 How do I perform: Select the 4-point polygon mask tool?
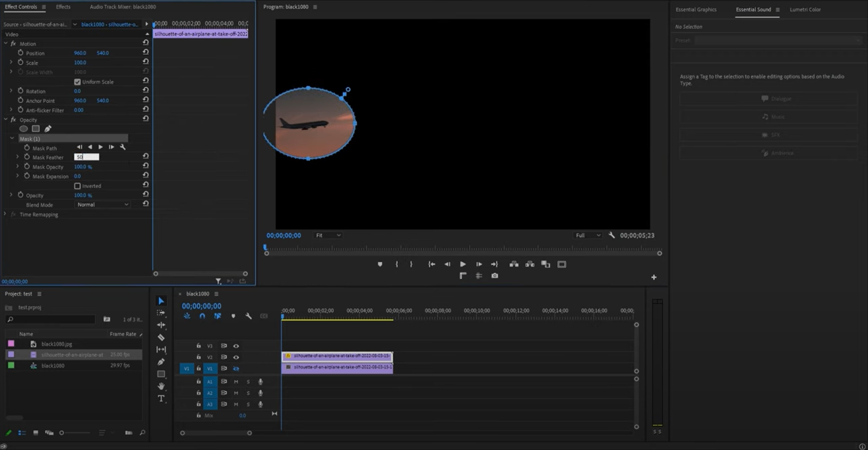click(36, 129)
